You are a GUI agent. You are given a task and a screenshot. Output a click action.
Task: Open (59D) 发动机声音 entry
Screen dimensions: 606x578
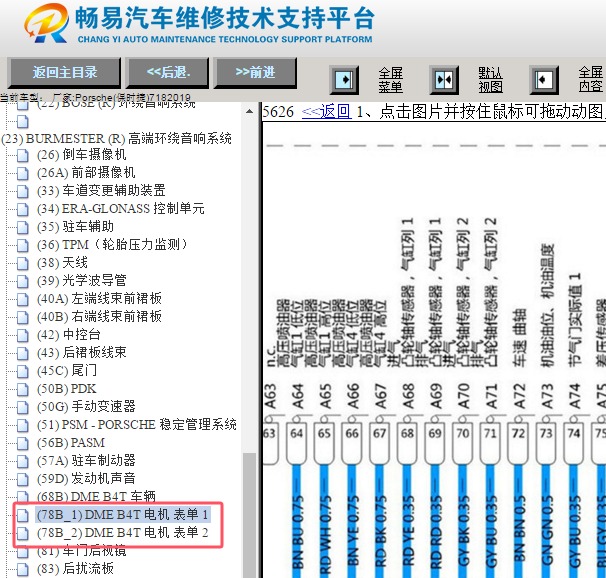tap(86, 479)
